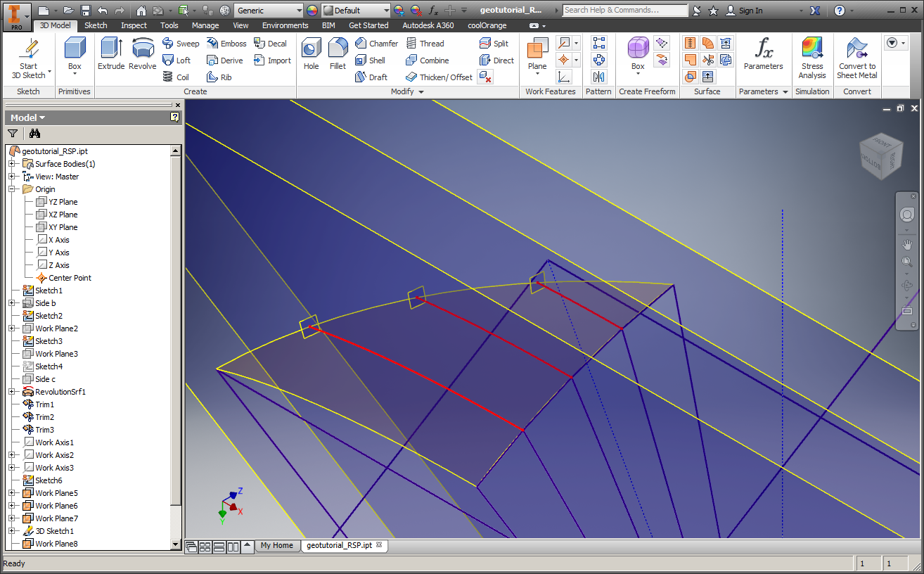Open the Environments ribbon tab
Viewport: 924px width, 574px height.
(x=285, y=25)
